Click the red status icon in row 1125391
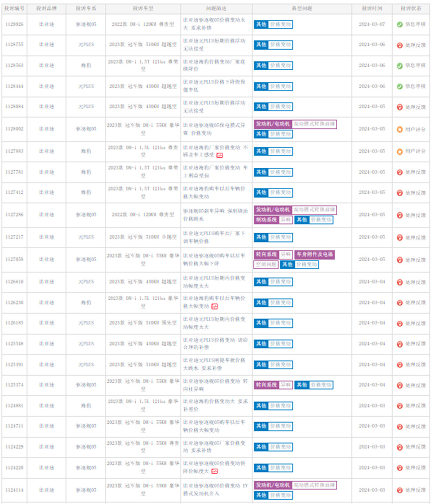 click(400, 365)
